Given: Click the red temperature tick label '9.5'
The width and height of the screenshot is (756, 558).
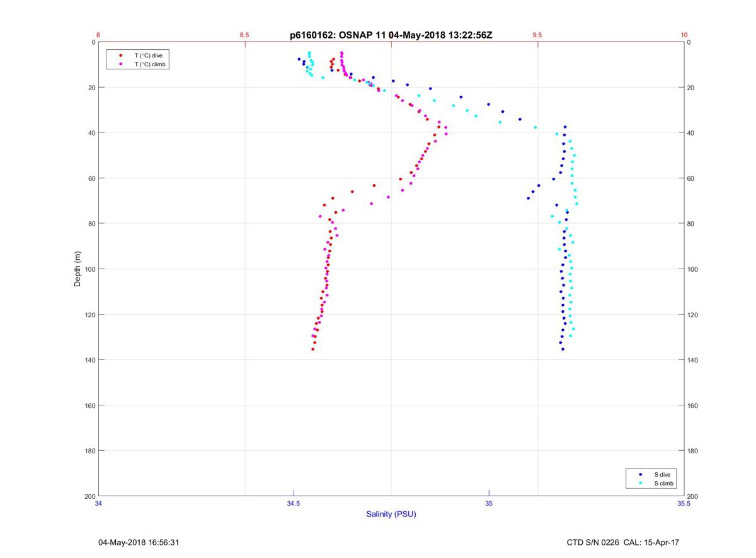Looking at the screenshot, I should tap(537, 35).
